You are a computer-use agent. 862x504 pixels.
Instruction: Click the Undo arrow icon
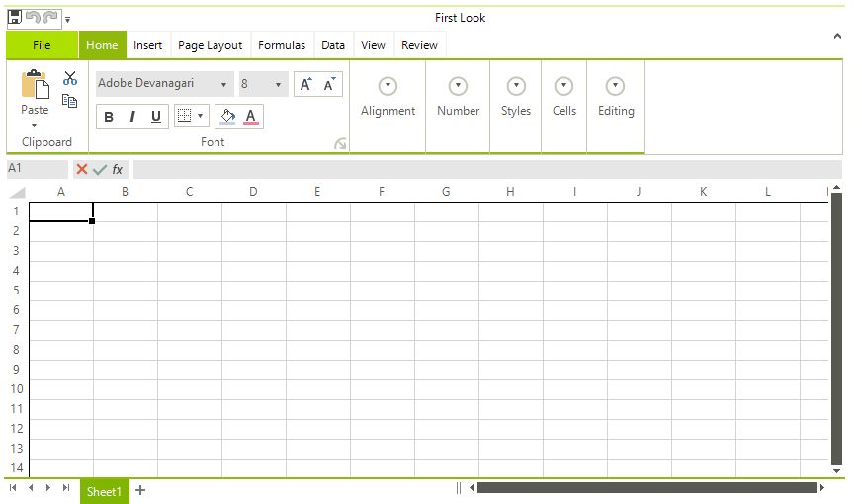[x=33, y=18]
